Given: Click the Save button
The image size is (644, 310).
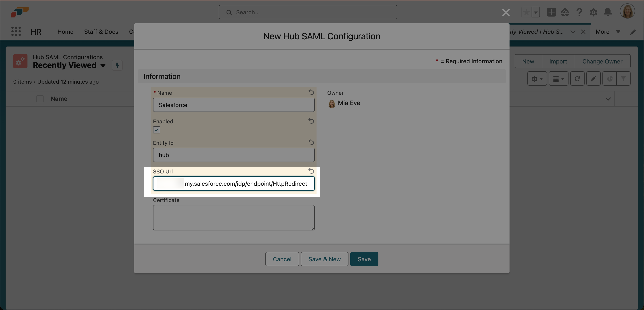Looking at the screenshot, I should [x=364, y=259].
